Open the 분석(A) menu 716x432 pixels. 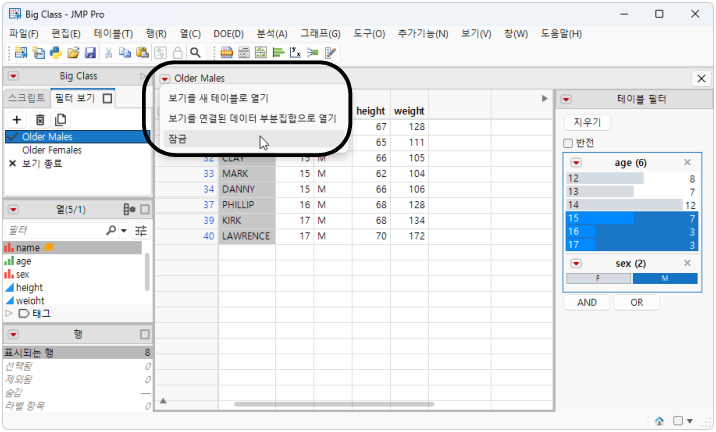click(x=272, y=34)
